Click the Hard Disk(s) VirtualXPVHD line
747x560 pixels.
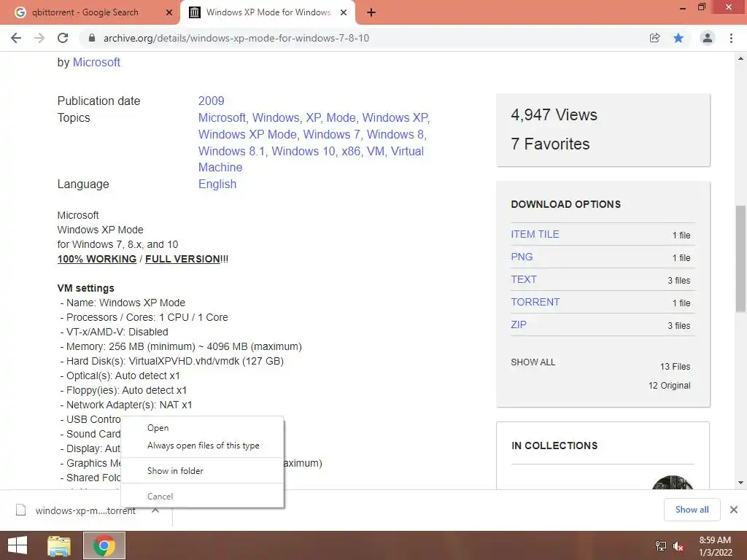point(172,361)
